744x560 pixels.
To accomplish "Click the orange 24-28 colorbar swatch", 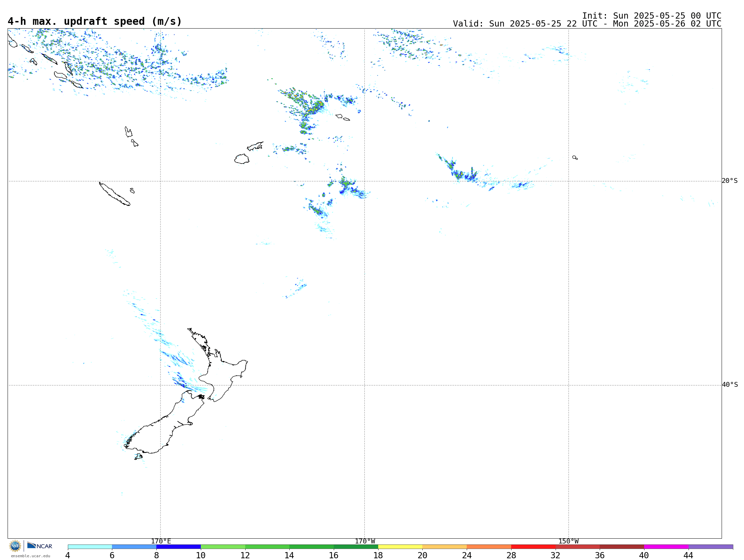I will pyautogui.click(x=489, y=547).
